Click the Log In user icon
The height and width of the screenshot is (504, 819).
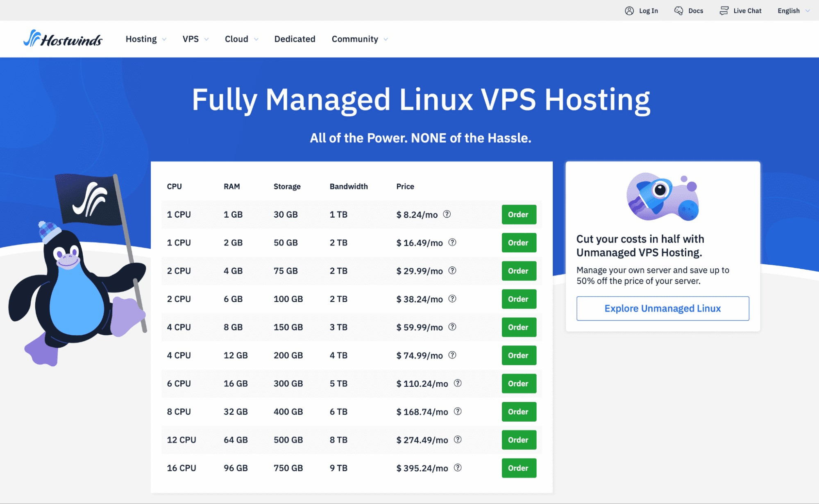629,11
